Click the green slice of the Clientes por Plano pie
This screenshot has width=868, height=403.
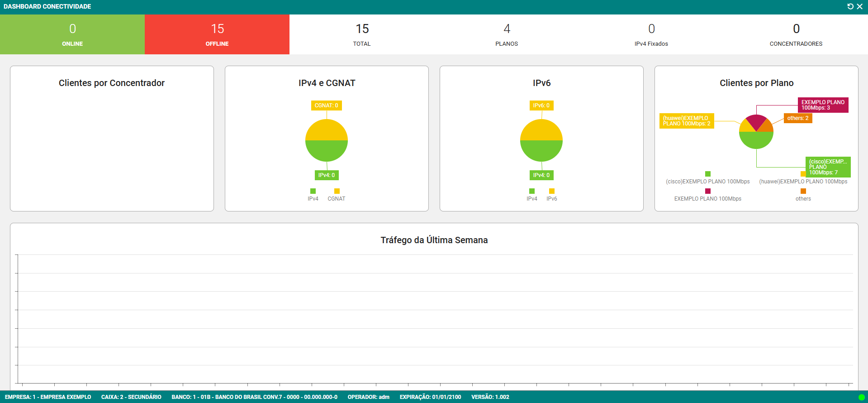coord(756,140)
